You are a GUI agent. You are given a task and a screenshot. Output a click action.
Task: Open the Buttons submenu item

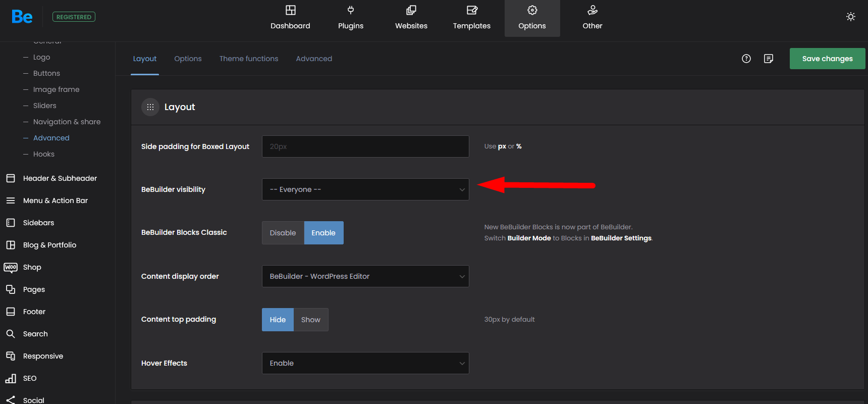tap(46, 73)
